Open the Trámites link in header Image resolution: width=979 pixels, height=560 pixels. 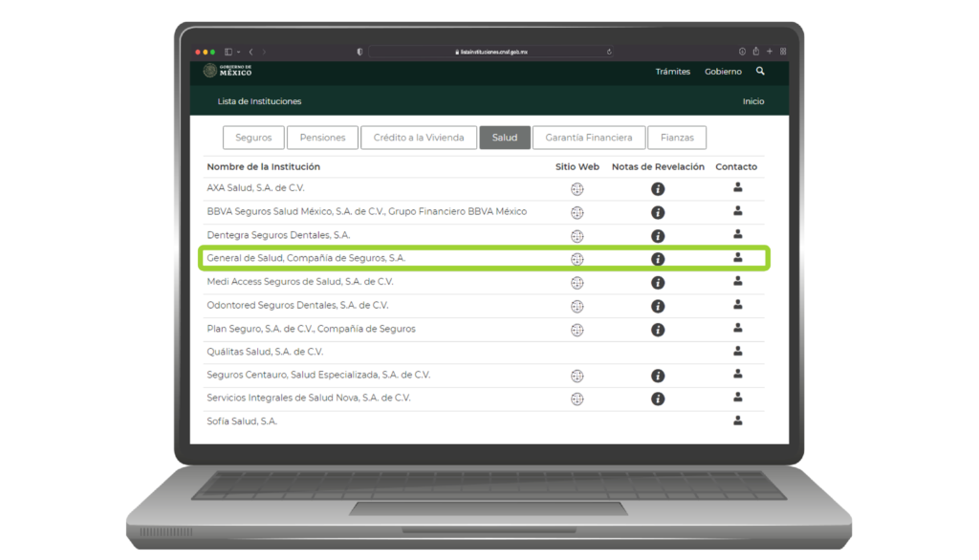tap(672, 72)
